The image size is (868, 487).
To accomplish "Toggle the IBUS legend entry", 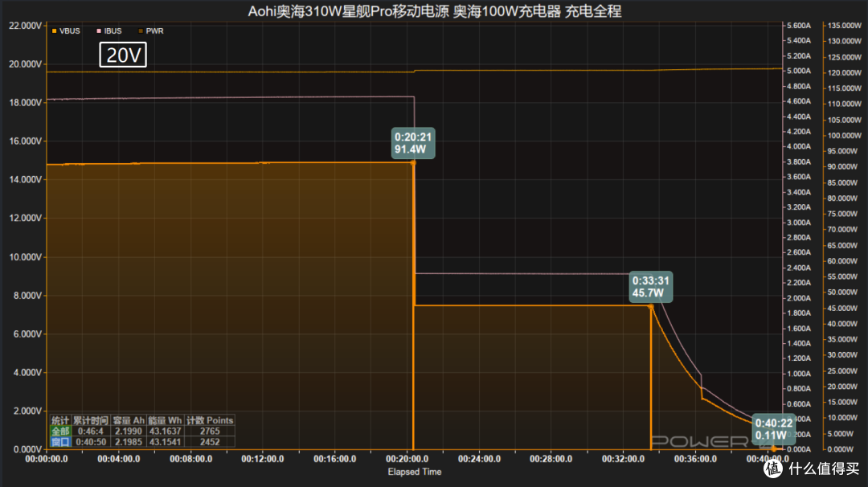I will 109,31.
